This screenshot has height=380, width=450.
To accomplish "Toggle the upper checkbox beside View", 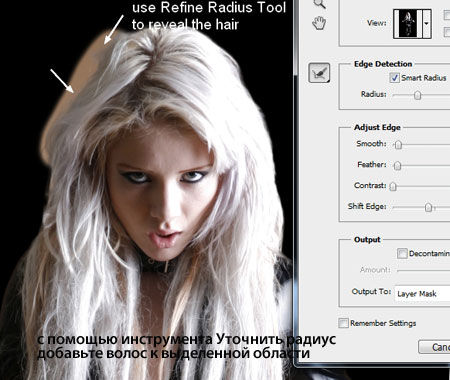I will [x=447, y=15].
